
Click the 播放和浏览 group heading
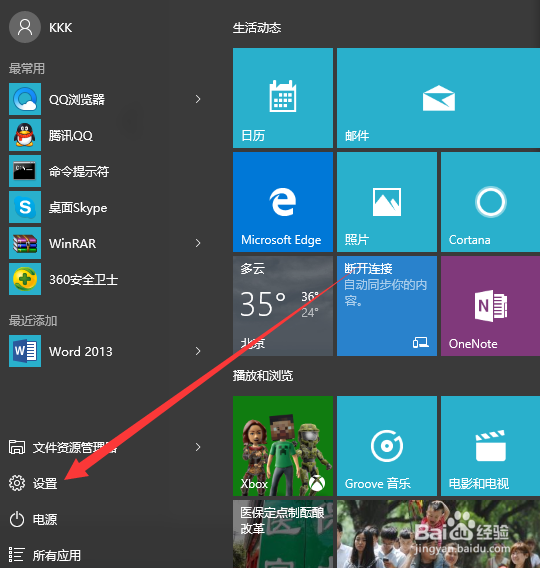[263, 376]
